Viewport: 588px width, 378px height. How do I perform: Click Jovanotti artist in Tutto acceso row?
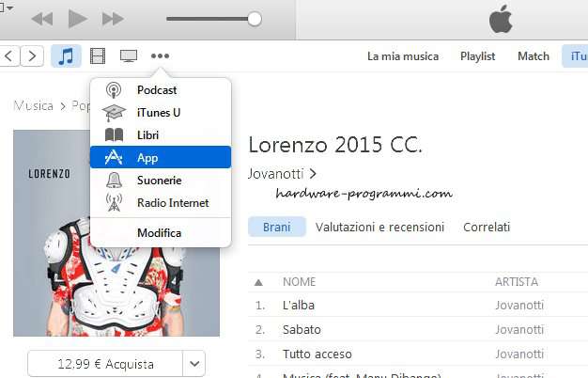pyautogui.click(x=519, y=354)
